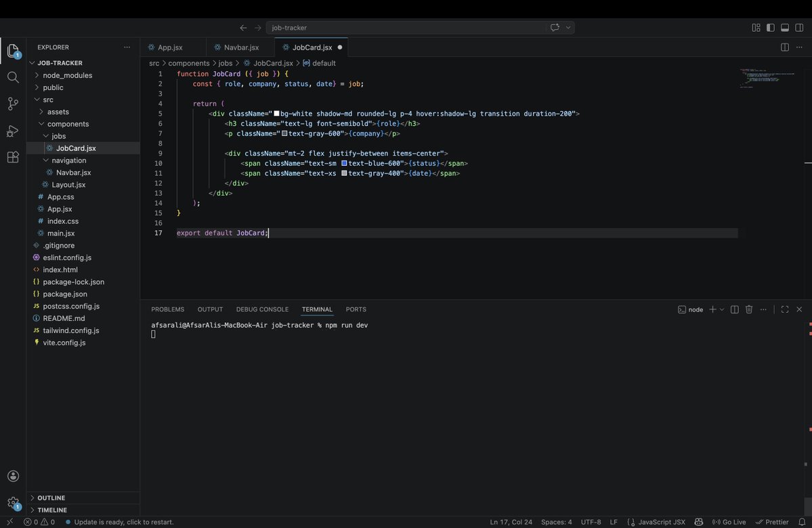Click the text-gray-400 color swatch
The image size is (812, 528).
tap(345, 173)
